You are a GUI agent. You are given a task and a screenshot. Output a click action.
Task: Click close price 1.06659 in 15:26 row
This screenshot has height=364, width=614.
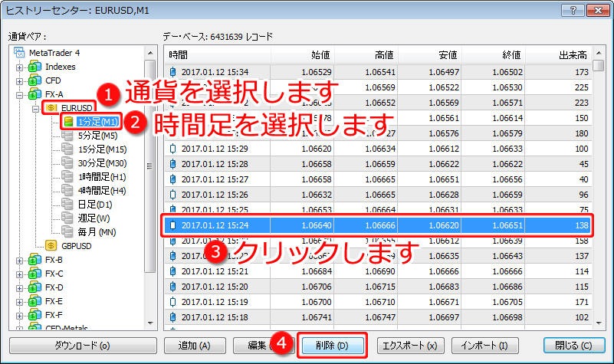[507, 195]
